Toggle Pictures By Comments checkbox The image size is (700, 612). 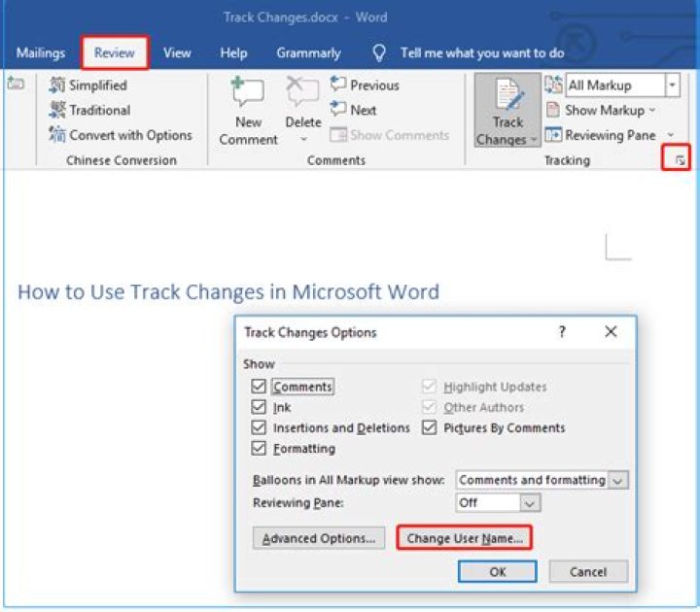point(429,427)
